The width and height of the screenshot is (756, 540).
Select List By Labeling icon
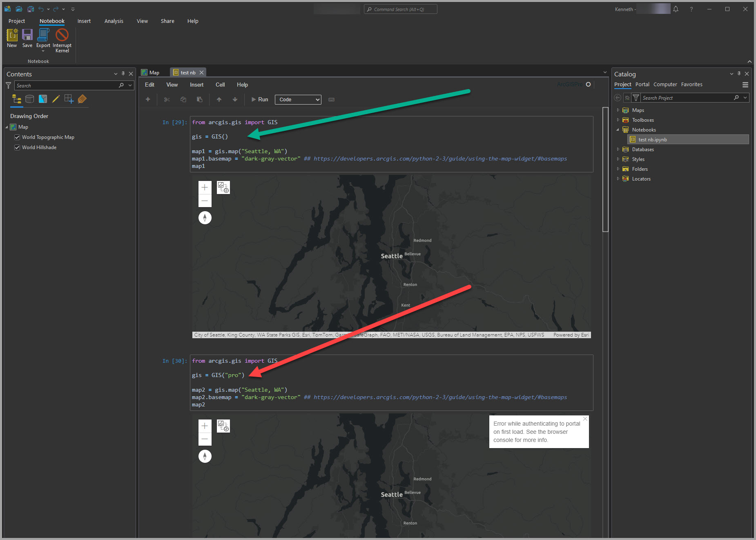(82, 99)
